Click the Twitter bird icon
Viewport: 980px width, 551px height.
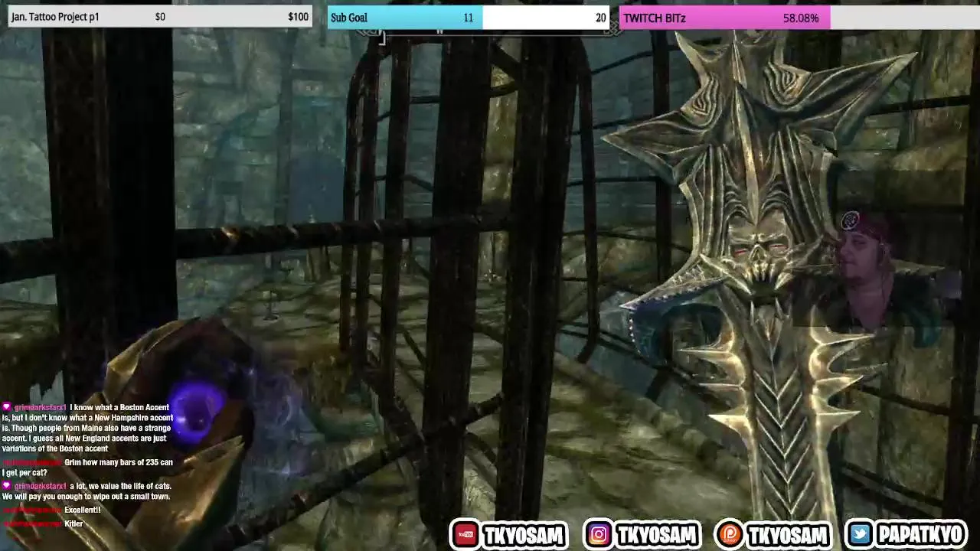pyautogui.click(x=860, y=534)
